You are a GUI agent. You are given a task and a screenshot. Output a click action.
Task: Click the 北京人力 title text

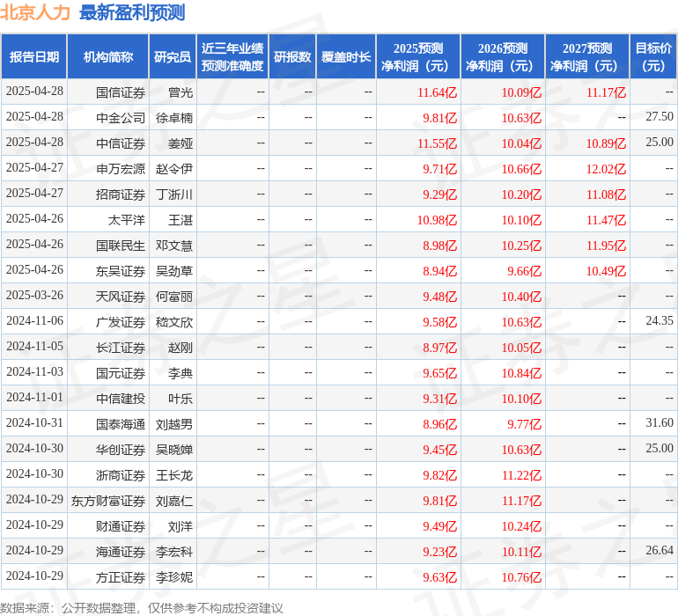coord(35,12)
